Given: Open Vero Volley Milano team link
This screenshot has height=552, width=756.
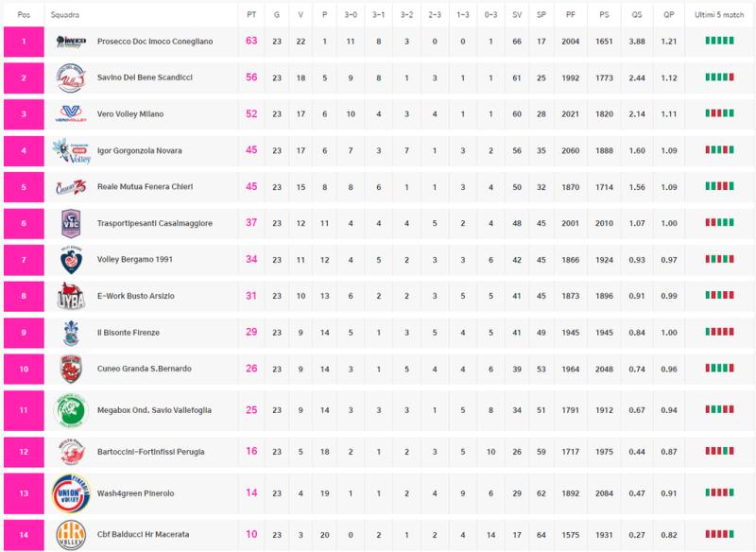Looking at the screenshot, I should 130,114.
